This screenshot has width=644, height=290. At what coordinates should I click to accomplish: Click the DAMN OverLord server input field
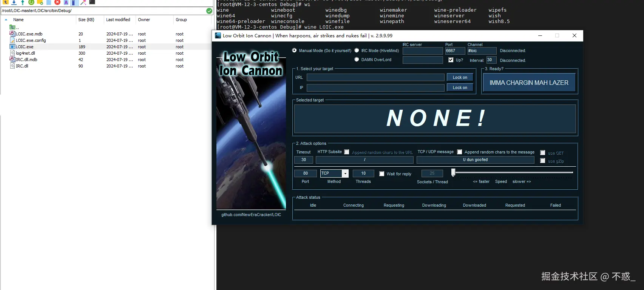[423, 60]
